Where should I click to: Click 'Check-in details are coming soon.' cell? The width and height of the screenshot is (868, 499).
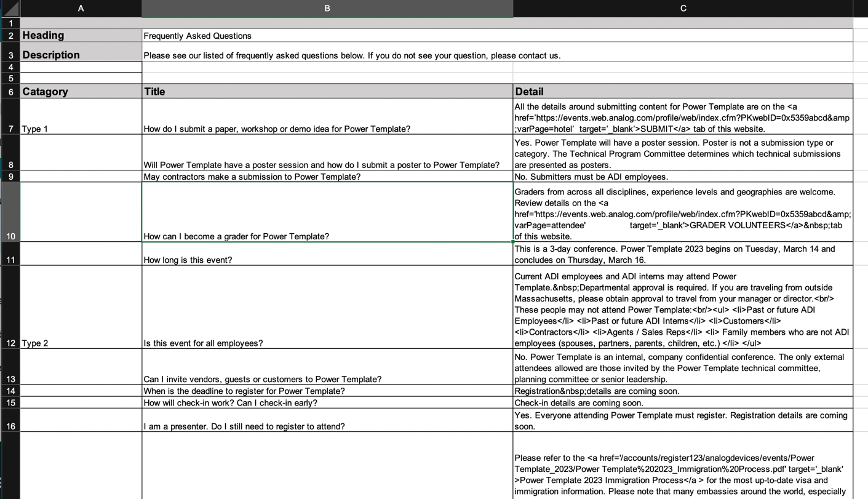pos(683,402)
